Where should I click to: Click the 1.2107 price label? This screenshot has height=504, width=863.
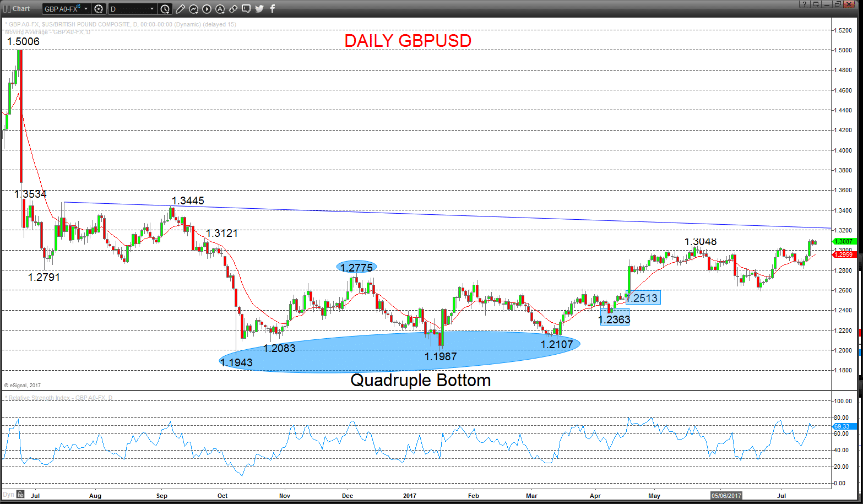click(557, 344)
